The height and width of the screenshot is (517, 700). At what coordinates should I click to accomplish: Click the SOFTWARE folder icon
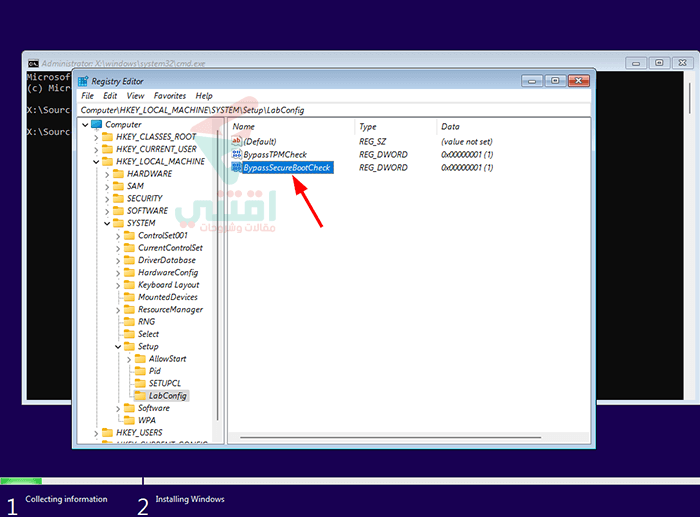pos(118,210)
